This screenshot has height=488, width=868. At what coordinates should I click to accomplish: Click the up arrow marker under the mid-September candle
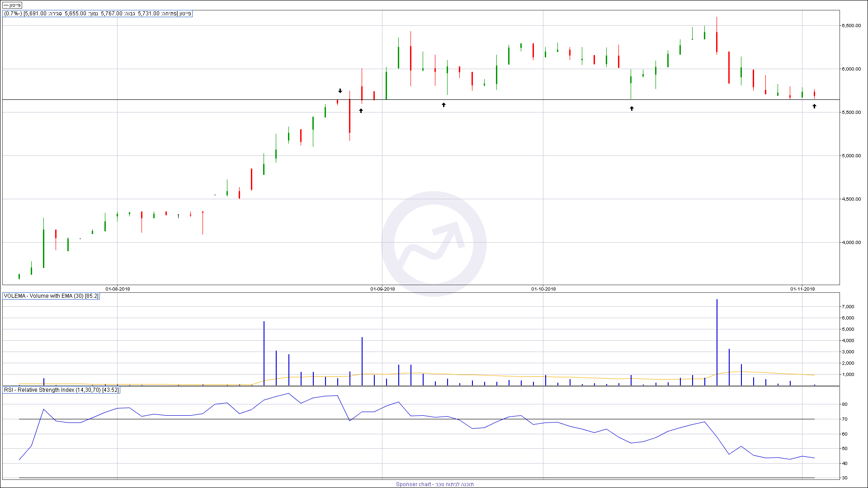[443, 105]
